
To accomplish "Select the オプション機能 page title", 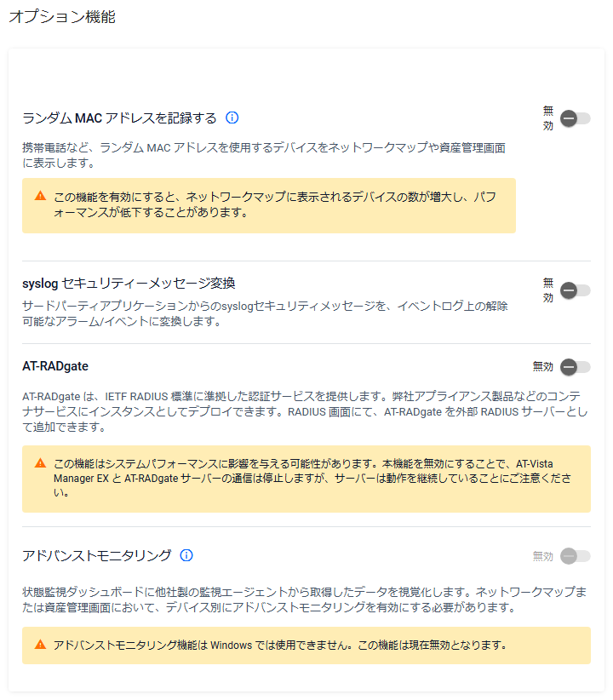I will coord(62,17).
